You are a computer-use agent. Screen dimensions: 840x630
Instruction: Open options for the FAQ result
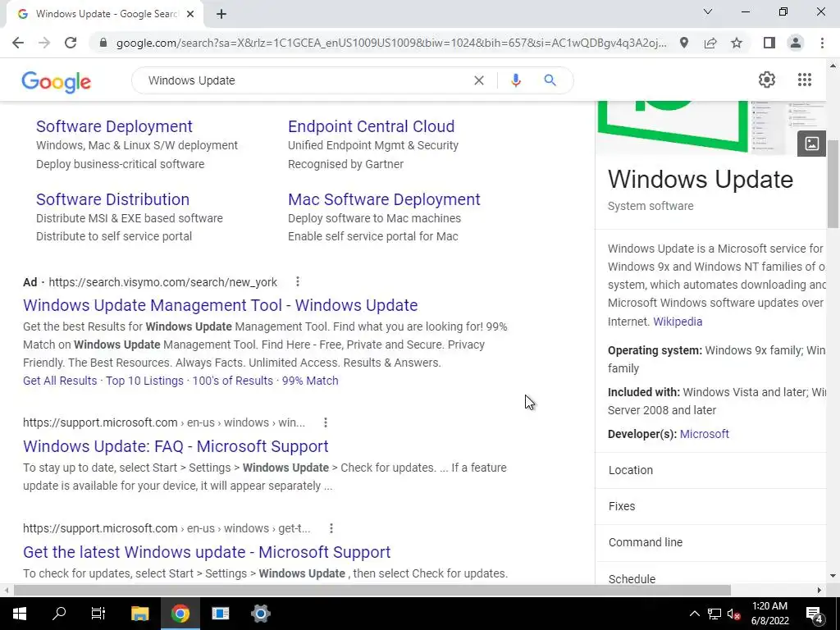[x=326, y=422]
